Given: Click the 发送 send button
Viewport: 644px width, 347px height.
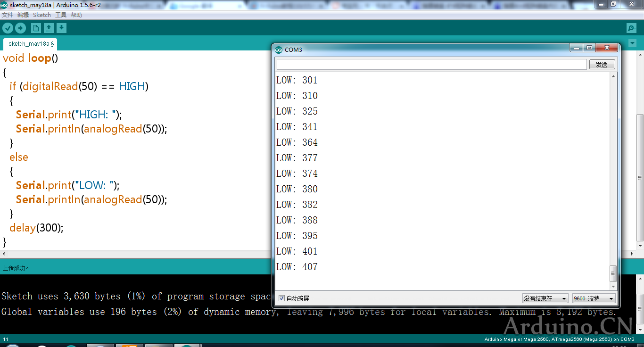Looking at the screenshot, I should pos(602,65).
